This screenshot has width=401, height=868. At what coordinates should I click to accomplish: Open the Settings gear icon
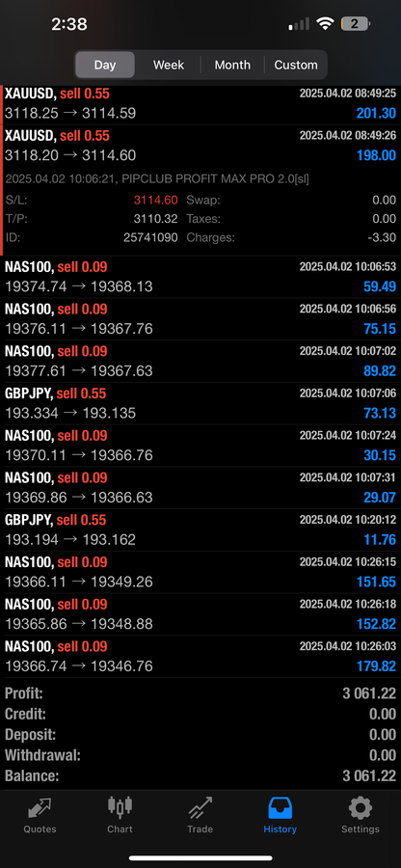(361, 808)
